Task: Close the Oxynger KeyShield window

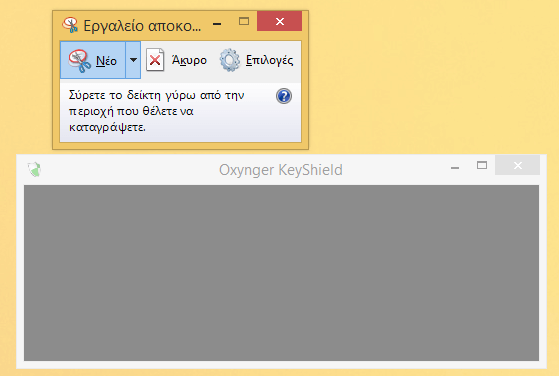Action: [518, 165]
